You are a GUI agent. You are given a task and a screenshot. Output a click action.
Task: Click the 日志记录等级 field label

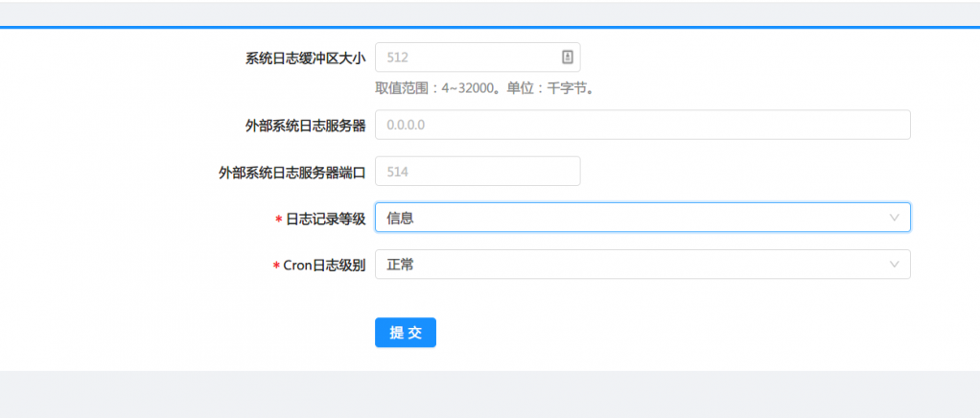point(326,219)
